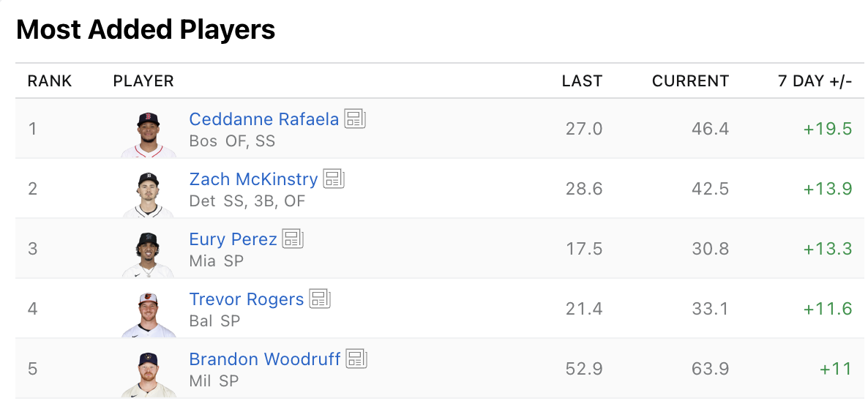Click the CURRENT column header
868x401 pixels.
pyautogui.click(x=690, y=81)
